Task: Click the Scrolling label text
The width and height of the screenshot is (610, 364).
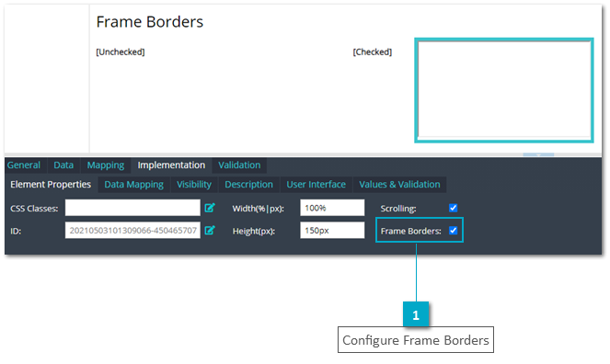Action: 398,209
